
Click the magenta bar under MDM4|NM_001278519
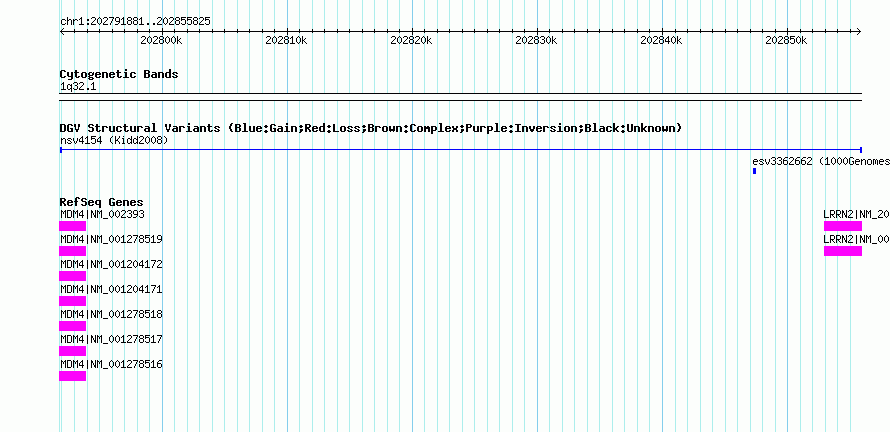(73, 251)
